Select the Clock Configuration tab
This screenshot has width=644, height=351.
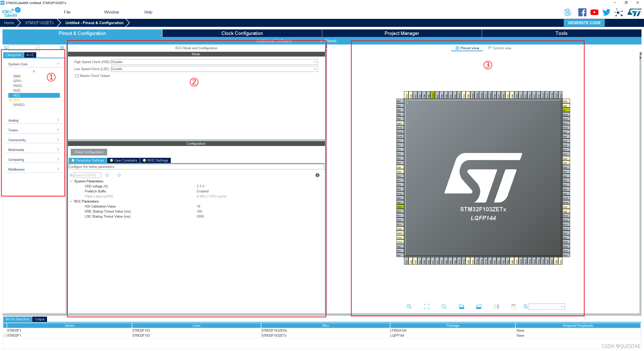point(242,33)
